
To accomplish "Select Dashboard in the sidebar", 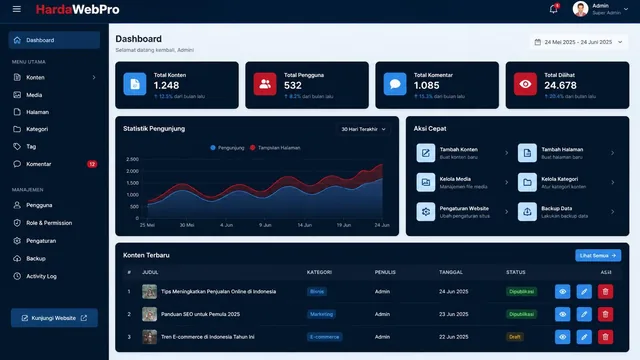I will [54, 40].
